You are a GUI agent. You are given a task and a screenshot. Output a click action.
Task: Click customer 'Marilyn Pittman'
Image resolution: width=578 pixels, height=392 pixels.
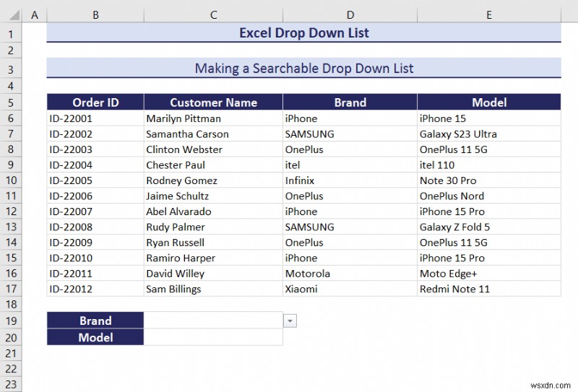tap(213, 118)
